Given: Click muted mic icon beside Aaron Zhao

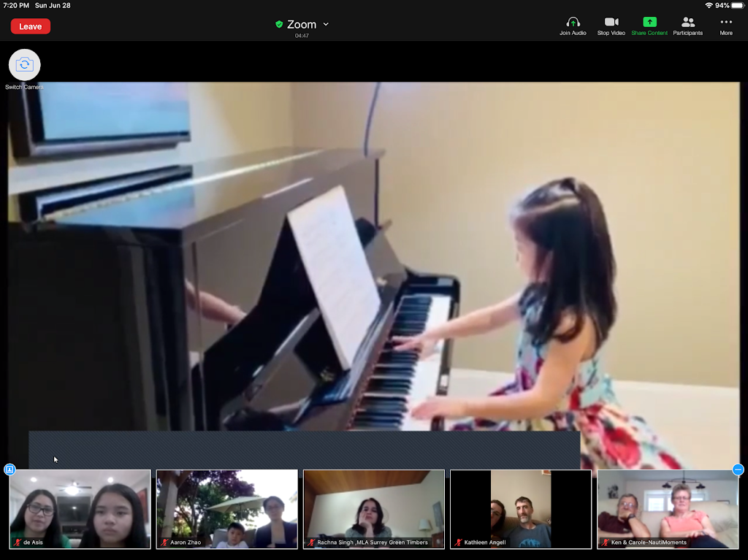Looking at the screenshot, I should pyautogui.click(x=164, y=542).
